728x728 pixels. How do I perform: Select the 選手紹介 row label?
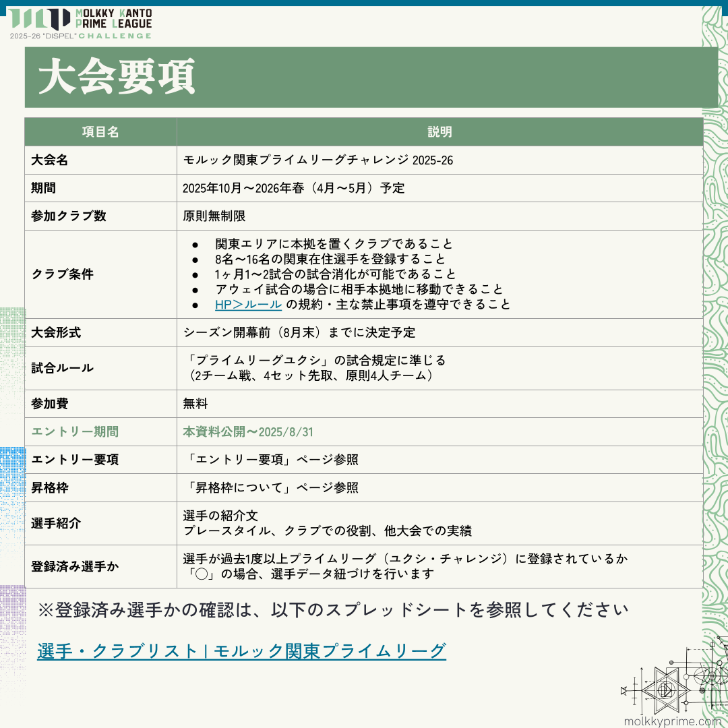pyautogui.click(x=56, y=523)
